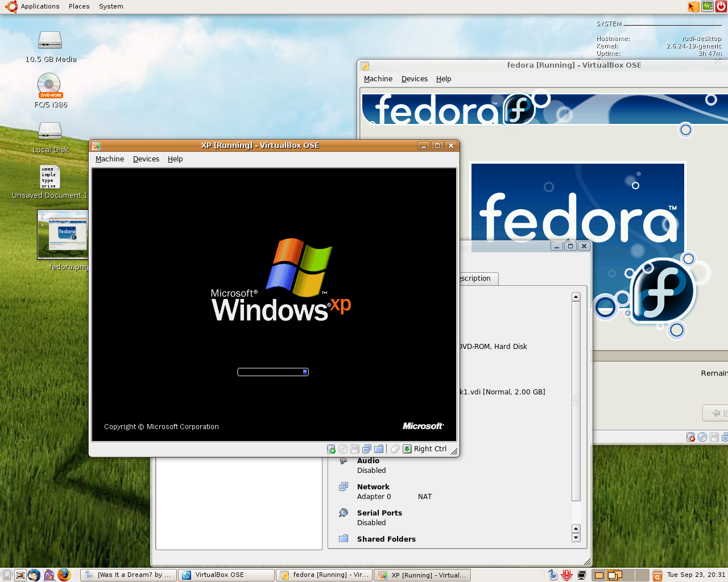This screenshot has width=728, height=582.
Task: Open the Places menu in top panel
Action: 79,6
